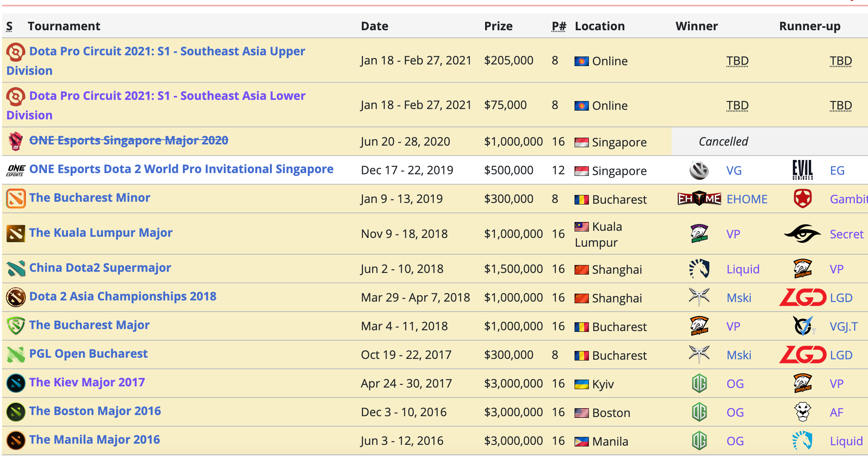Click the Vici Gaming winner logo
Image resolution: width=868 pixels, height=456 pixels.
pos(699,170)
